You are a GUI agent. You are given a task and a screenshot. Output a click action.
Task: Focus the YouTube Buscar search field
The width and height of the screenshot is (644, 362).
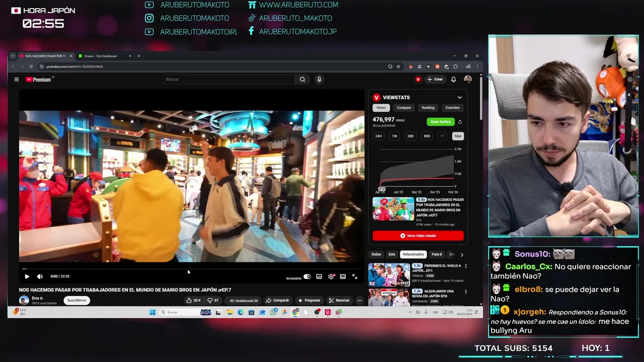click(x=229, y=79)
